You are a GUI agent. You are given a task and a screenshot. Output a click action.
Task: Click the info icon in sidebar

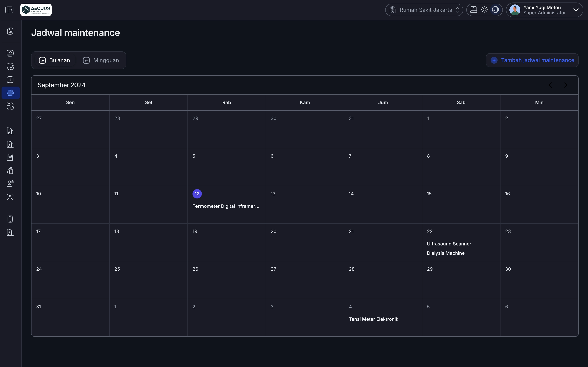click(10, 80)
